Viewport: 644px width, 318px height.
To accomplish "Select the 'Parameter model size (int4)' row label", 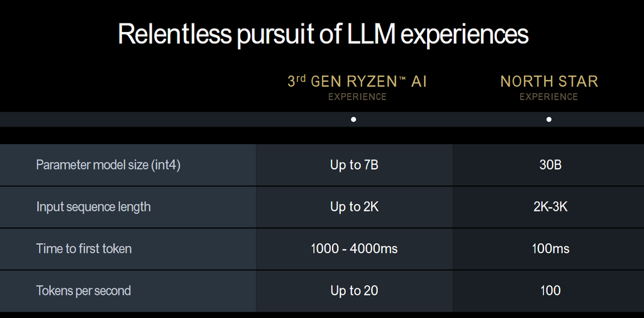I will (x=108, y=166).
